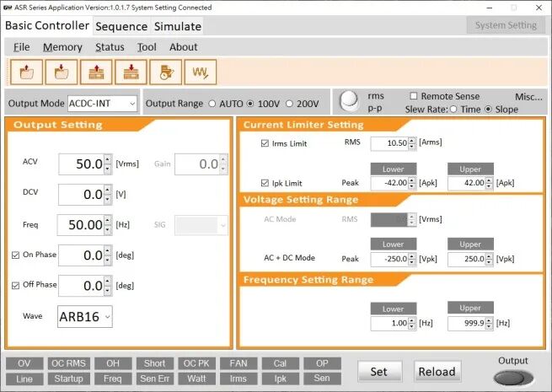The height and width of the screenshot is (392, 552).
Task: Decrease ACV with the down spinner arrow
Action: [x=108, y=169]
